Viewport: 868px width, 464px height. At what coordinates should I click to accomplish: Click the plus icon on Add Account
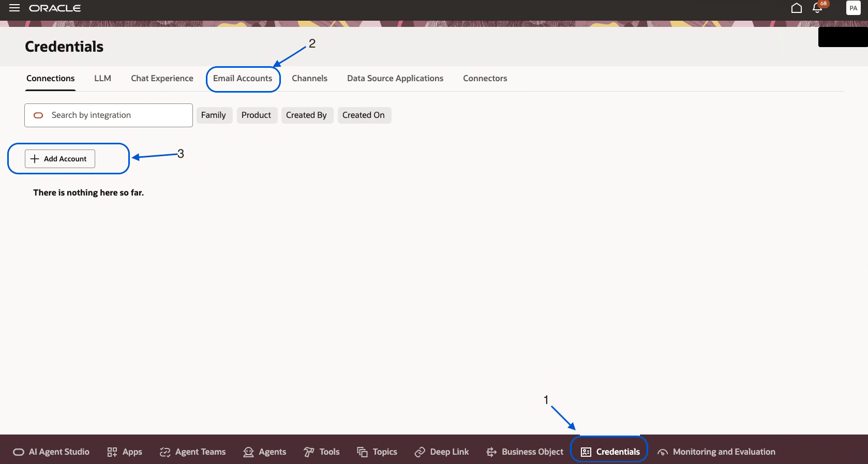[x=35, y=159]
